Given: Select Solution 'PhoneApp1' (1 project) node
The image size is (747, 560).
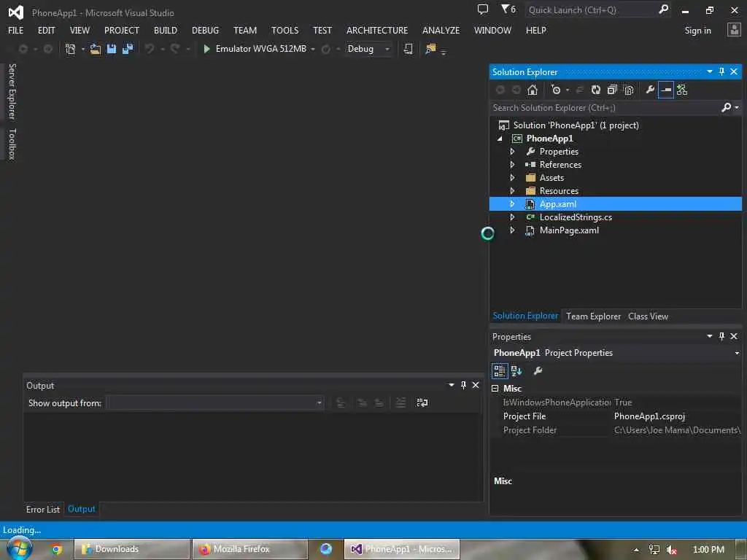Looking at the screenshot, I should pyautogui.click(x=576, y=125).
